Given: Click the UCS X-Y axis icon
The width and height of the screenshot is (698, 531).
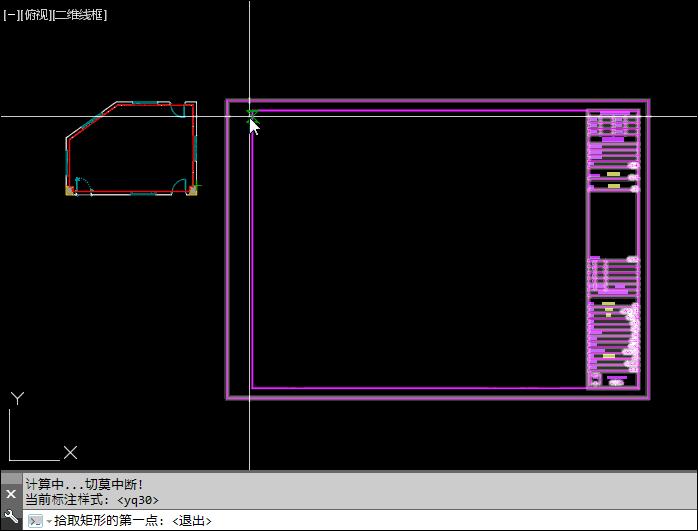Looking at the screenshot, I should pos(43,426).
